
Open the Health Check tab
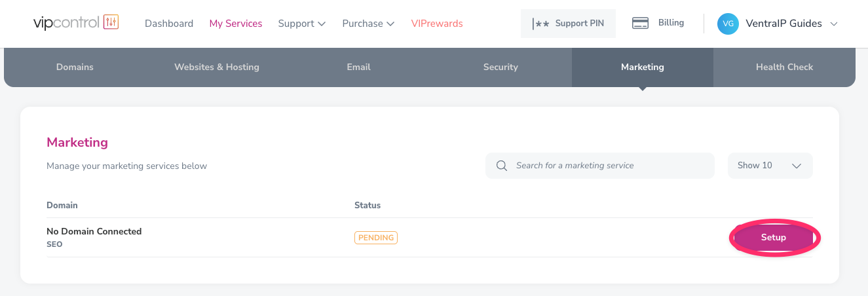coord(784,67)
